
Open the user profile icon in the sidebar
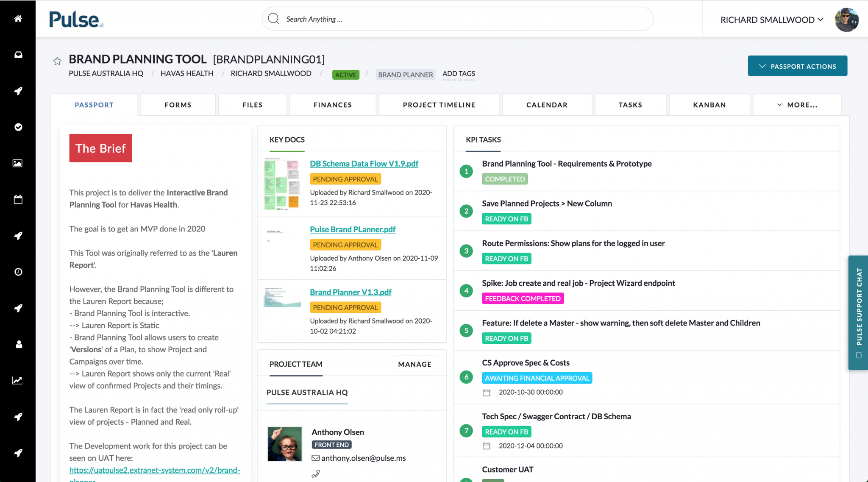(18, 344)
